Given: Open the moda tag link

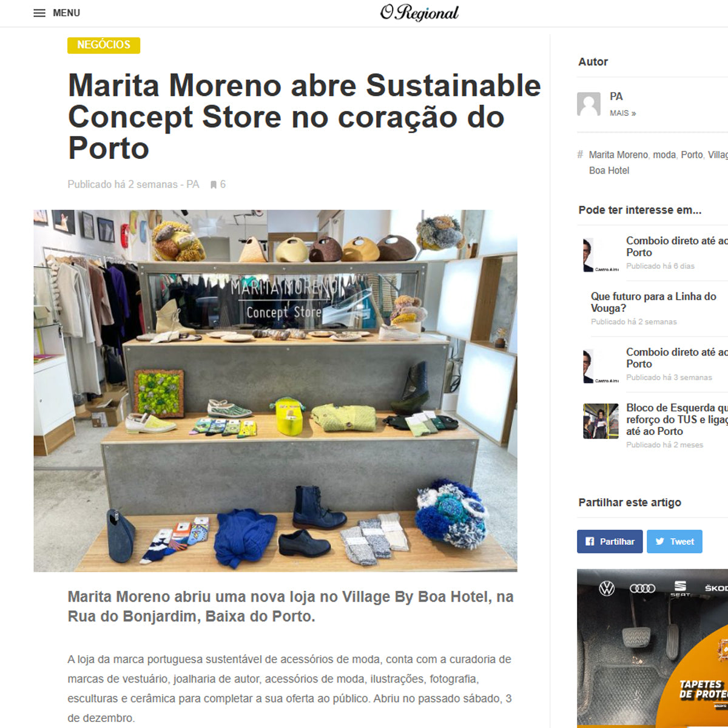Looking at the screenshot, I should pos(664,155).
